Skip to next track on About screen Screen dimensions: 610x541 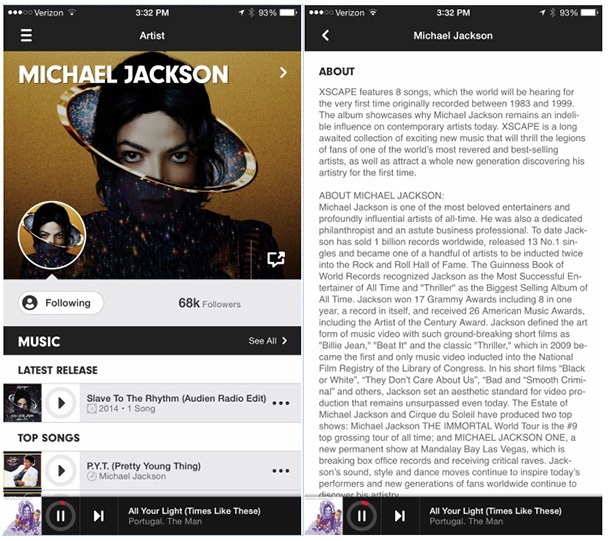400,516
